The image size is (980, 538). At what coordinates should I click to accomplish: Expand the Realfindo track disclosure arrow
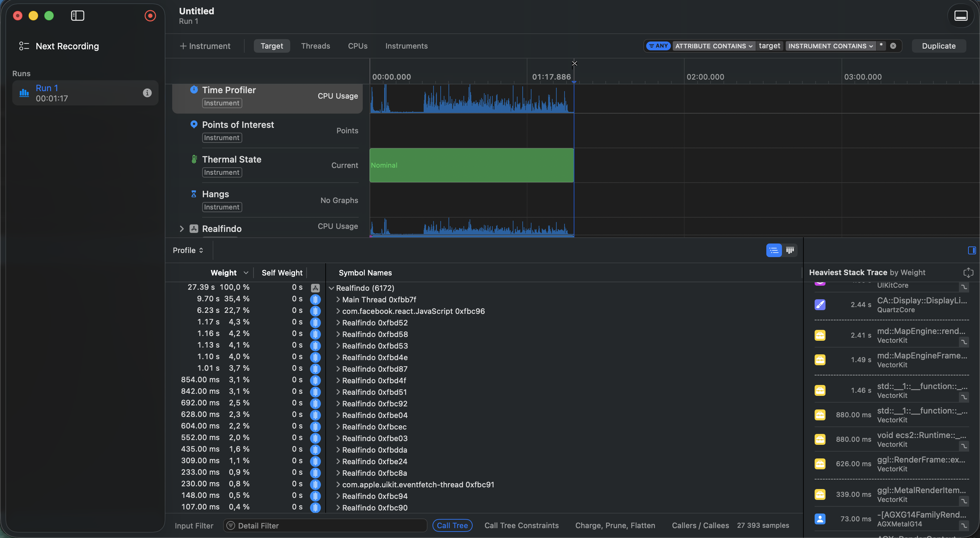coord(181,229)
